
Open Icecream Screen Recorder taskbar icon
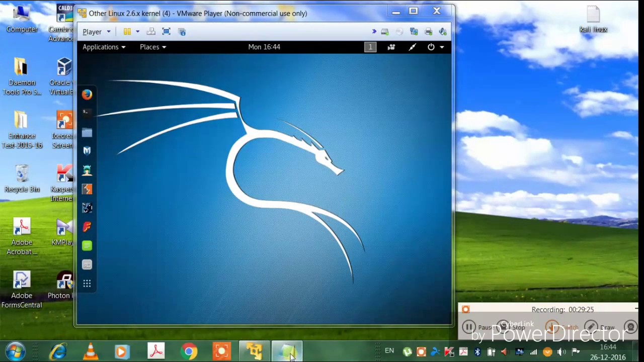pos(221,351)
